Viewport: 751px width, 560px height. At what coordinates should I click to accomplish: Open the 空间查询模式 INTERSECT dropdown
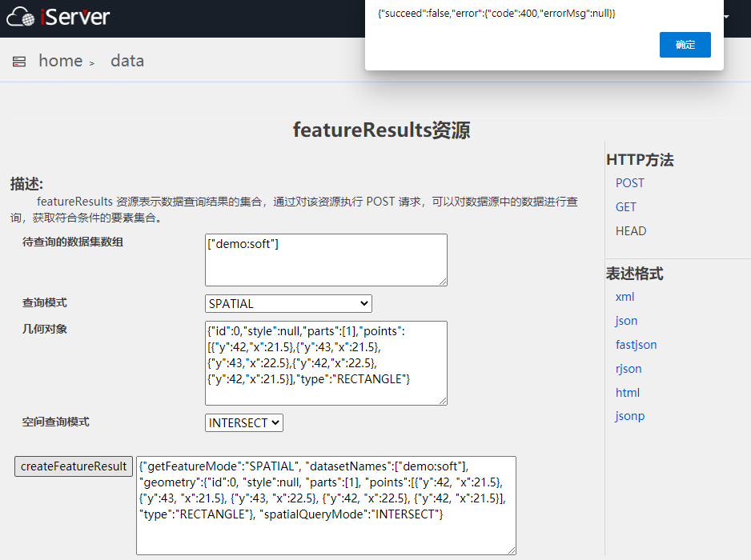pos(243,422)
